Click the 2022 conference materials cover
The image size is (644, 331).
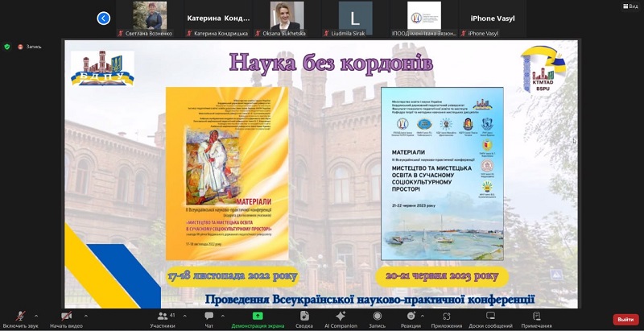click(227, 173)
